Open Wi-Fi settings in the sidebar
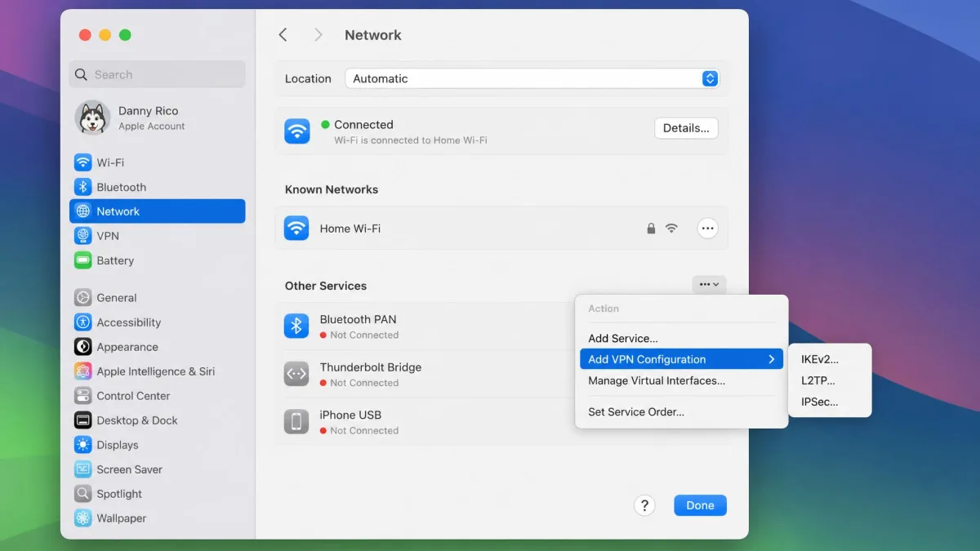The width and height of the screenshot is (980, 551). 158,162
